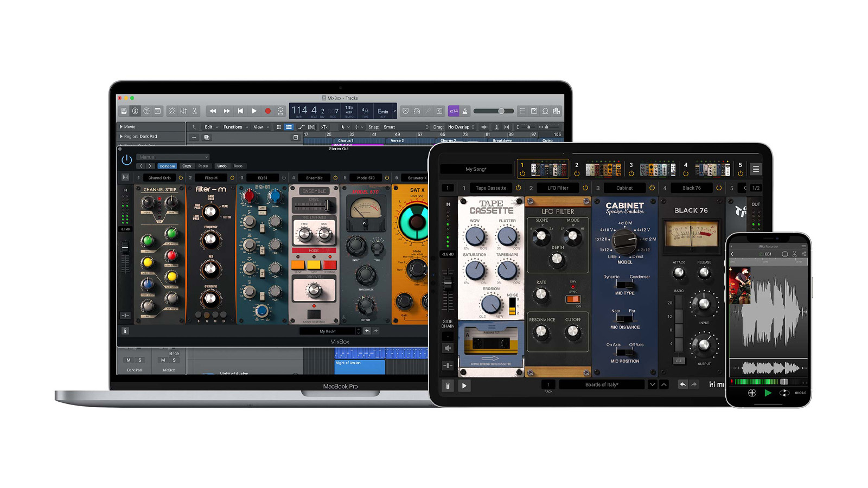
Task: Select the Model 670 slot name on Mac
Action: (x=366, y=178)
